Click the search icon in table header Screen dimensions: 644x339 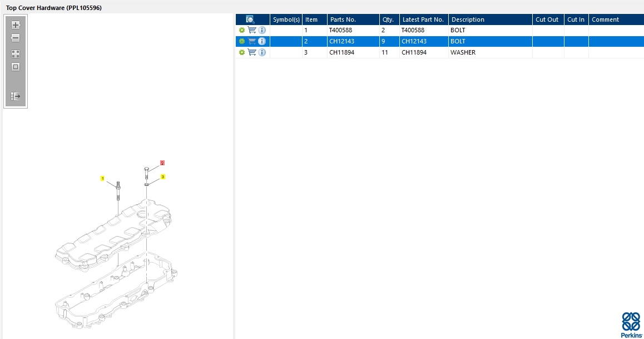click(250, 19)
